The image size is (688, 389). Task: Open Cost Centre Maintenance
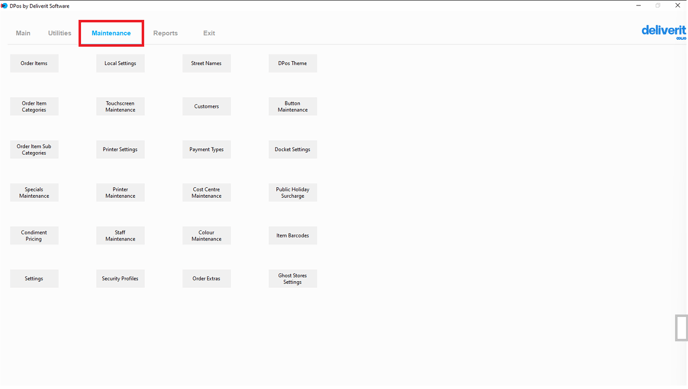click(206, 193)
